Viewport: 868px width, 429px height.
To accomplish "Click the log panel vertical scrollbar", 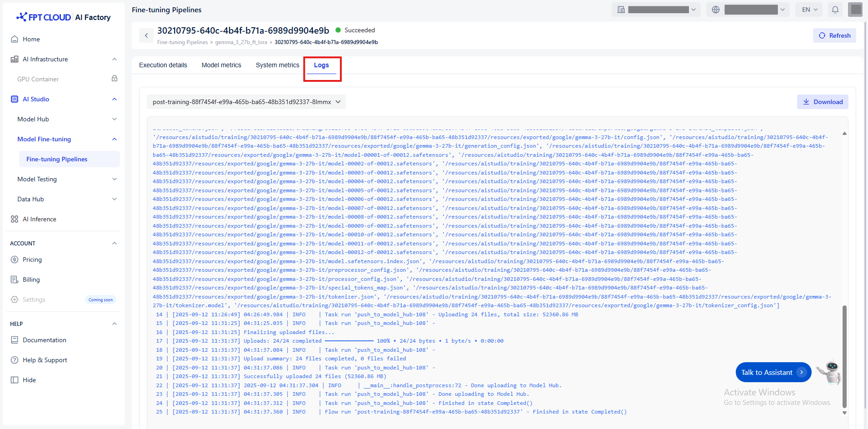I will (x=844, y=354).
